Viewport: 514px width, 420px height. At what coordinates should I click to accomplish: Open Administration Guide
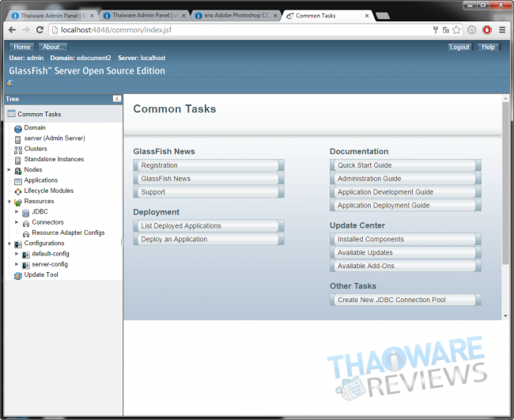[406, 179]
